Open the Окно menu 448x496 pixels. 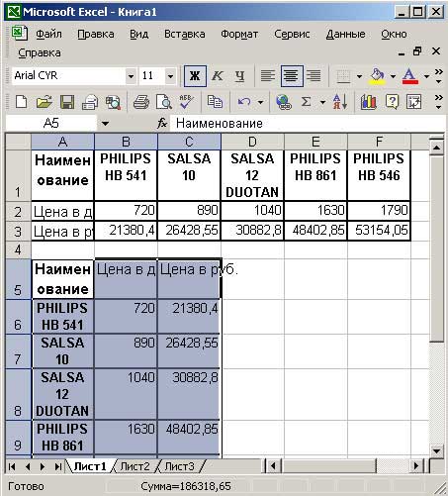(394, 34)
